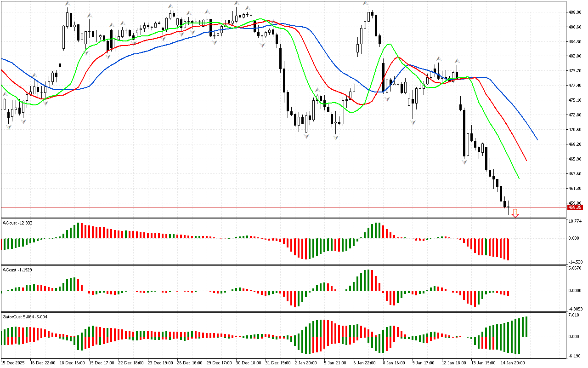Select the right end of the blue Alligator line
Viewport: 588px width, 368px height.
click(x=537, y=139)
